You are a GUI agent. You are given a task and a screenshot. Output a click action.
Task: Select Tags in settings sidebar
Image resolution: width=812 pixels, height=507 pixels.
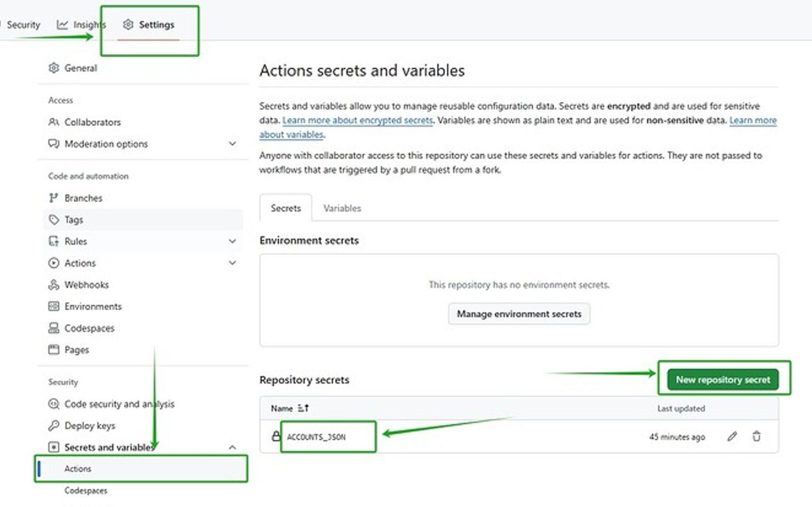74,220
